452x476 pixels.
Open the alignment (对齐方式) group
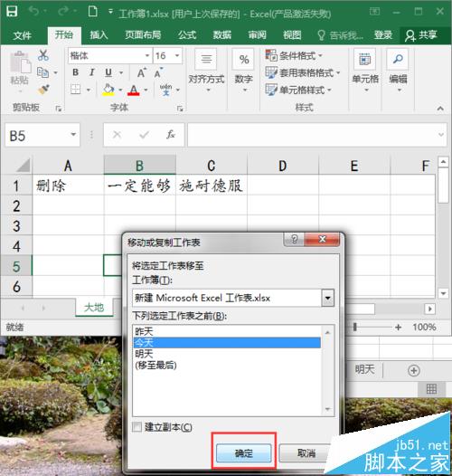(x=206, y=71)
